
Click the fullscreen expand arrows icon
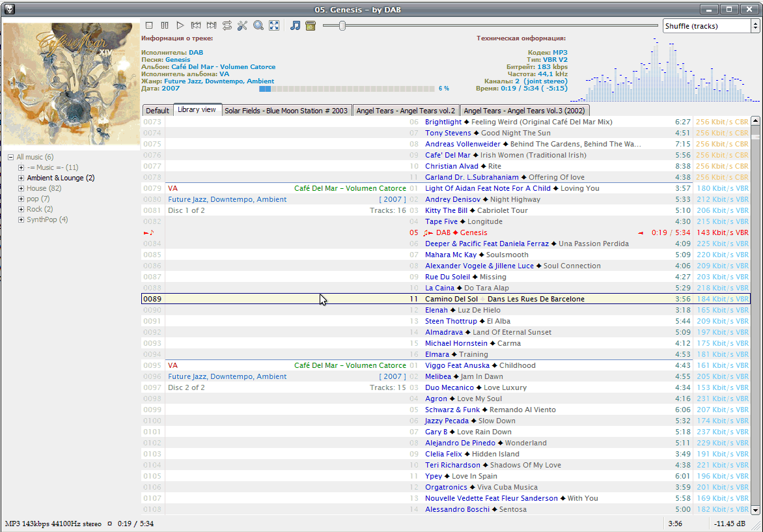pos(274,25)
